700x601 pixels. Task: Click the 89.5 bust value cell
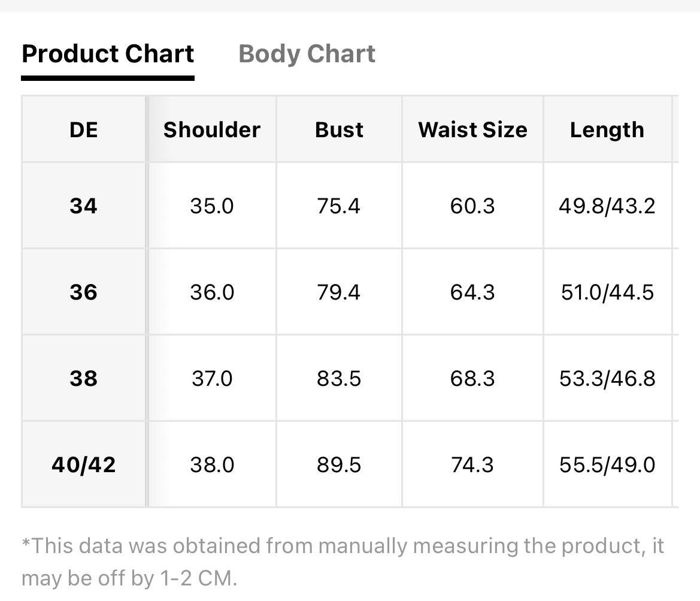click(x=339, y=465)
